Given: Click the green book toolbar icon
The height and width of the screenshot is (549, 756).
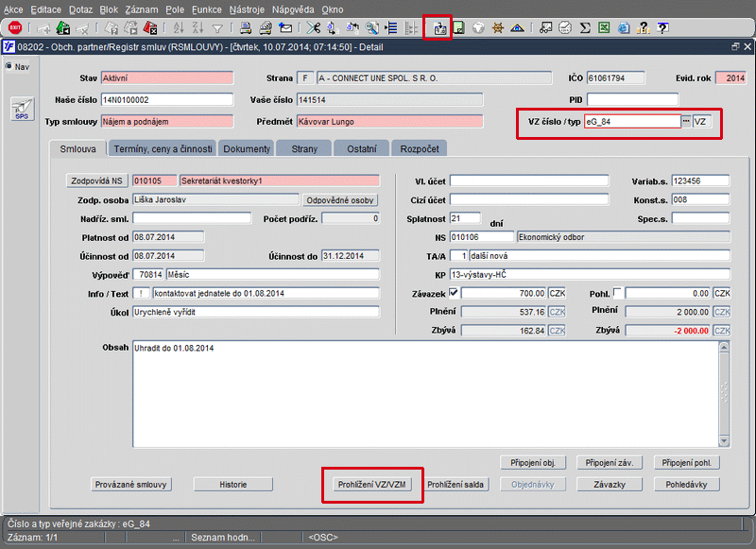Looking at the screenshot, I should coord(63,28).
